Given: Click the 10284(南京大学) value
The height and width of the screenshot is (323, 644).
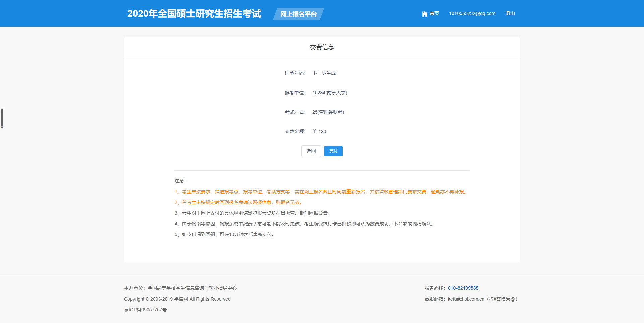Looking at the screenshot, I should (x=330, y=93).
